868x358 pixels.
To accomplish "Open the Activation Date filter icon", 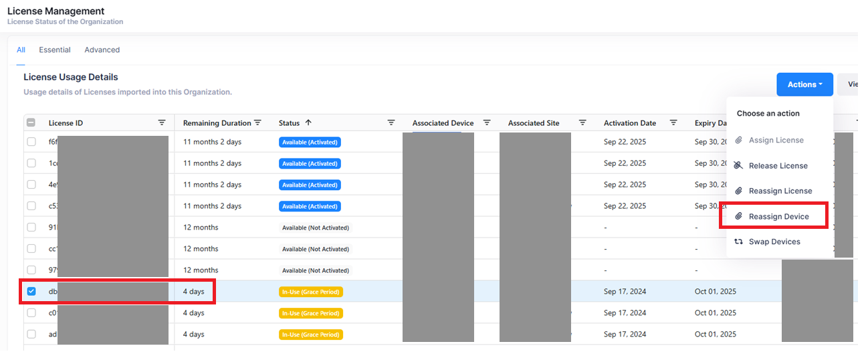I will point(673,123).
